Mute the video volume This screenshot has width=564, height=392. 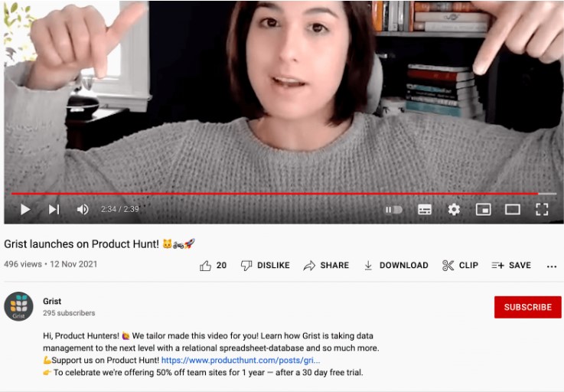click(x=83, y=209)
